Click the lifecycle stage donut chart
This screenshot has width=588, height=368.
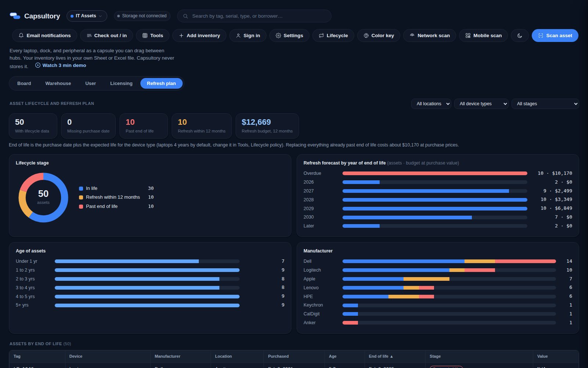point(43,198)
